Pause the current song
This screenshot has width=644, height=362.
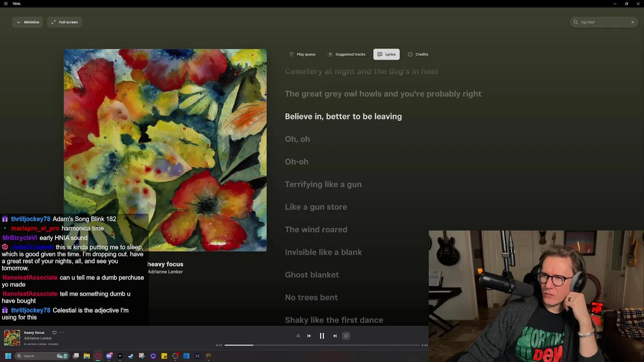322,336
